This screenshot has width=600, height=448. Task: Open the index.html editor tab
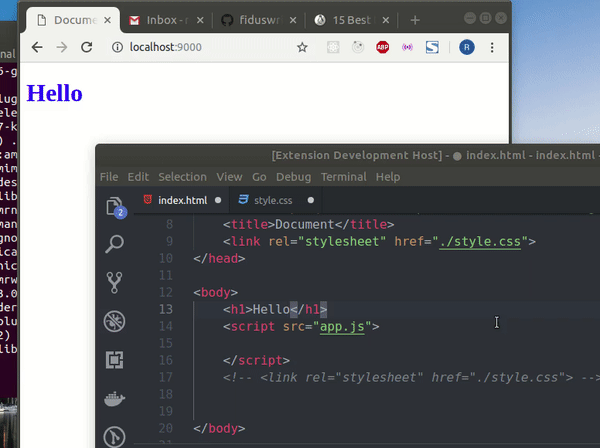[182, 200]
